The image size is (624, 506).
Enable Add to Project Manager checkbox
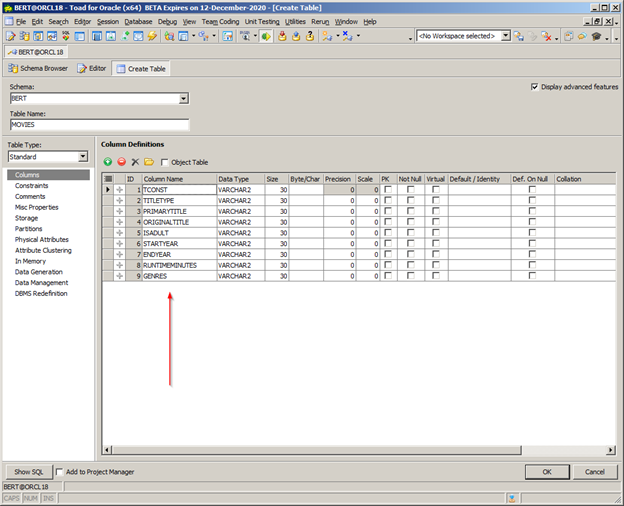tap(59, 472)
